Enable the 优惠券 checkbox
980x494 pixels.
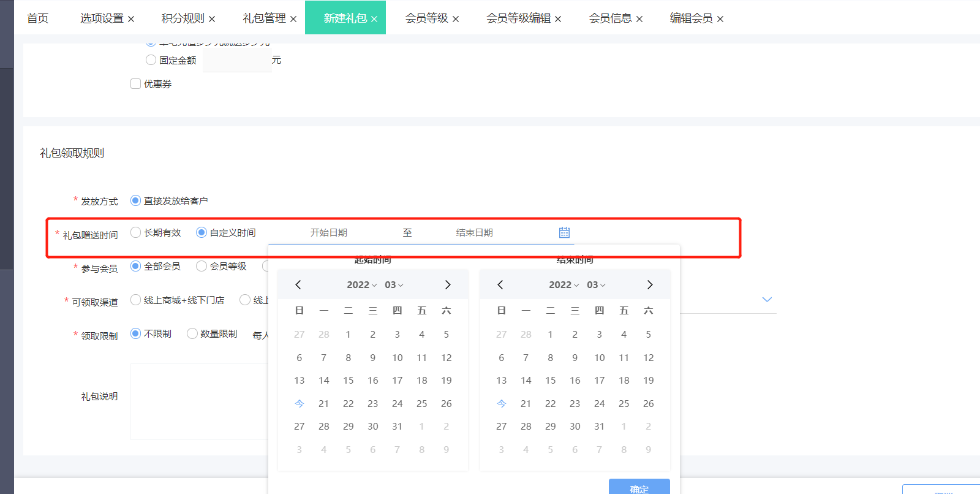pyautogui.click(x=136, y=83)
